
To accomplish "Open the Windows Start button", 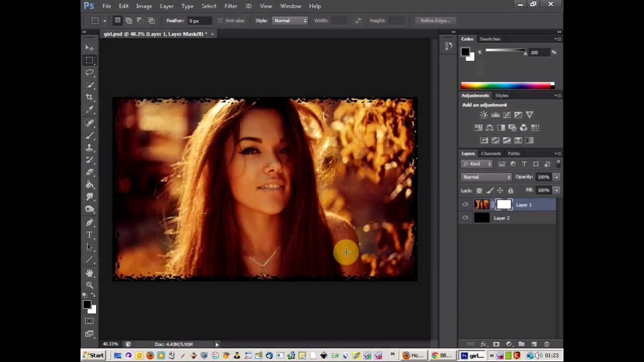I will [93, 355].
